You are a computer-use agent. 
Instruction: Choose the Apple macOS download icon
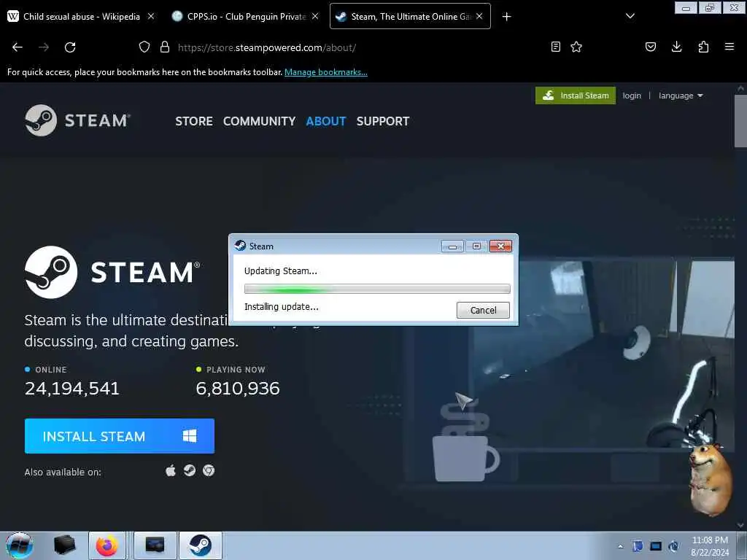tap(171, 471)
